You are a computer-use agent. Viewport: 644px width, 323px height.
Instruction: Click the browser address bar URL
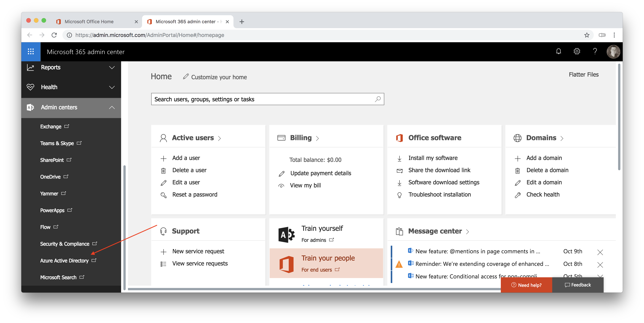(x=149, y=35)
